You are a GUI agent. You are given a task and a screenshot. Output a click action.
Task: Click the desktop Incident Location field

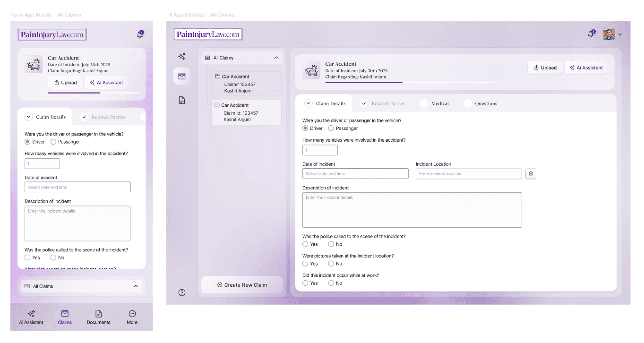[x=469, y=174]
